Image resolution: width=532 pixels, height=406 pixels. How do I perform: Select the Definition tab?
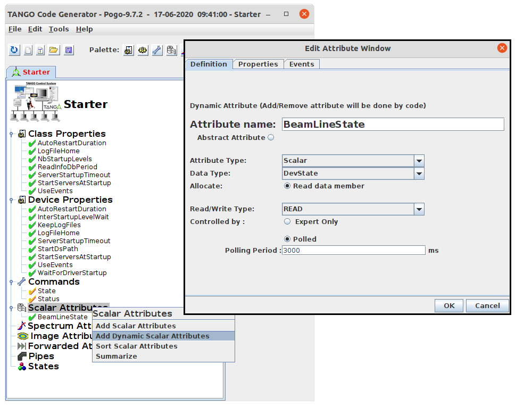click(209, 64)
